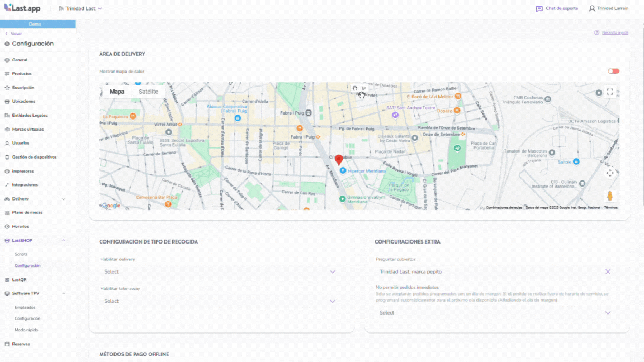This screenshot has height=362, width=644.
Task: Toggle the heat map display switch
Action: [x=613, y=71]
